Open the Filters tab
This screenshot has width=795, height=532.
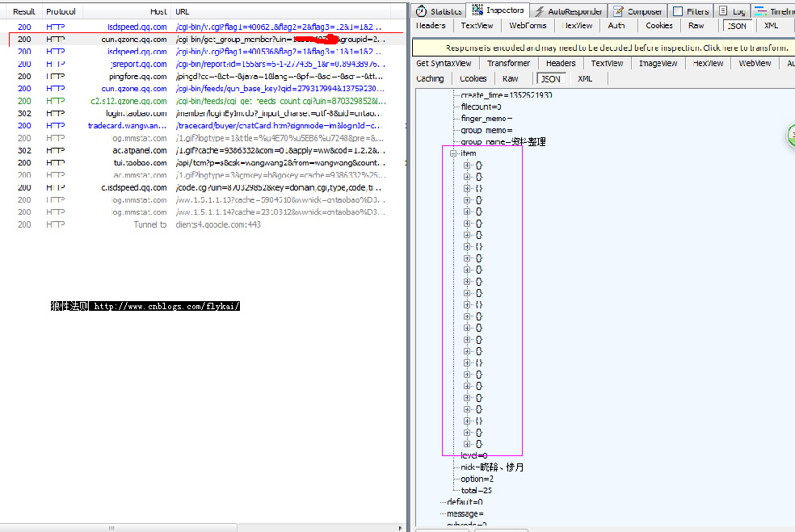691,11
